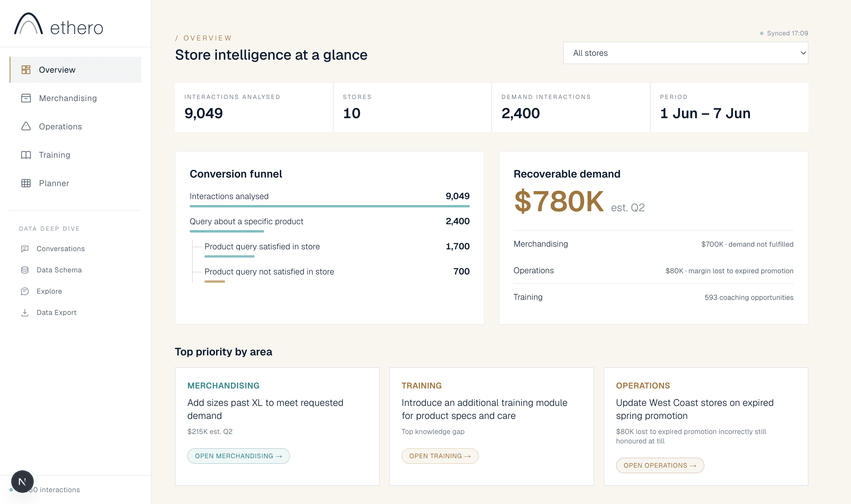Click '$80K · margin lost to expired promotion'
The height and width of the screenshot is (504, 851).
tap(729, 271)
